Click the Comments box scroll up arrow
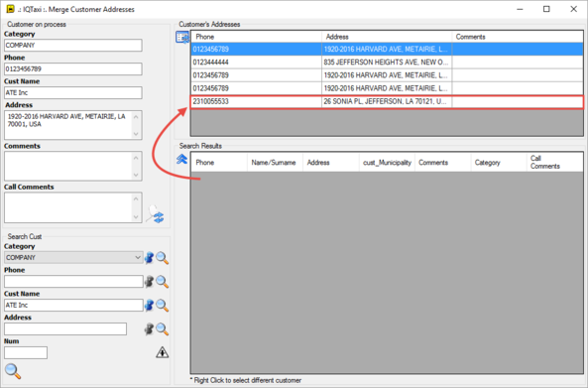The width and height of the screenshot is (588, 388). [136, 158]
